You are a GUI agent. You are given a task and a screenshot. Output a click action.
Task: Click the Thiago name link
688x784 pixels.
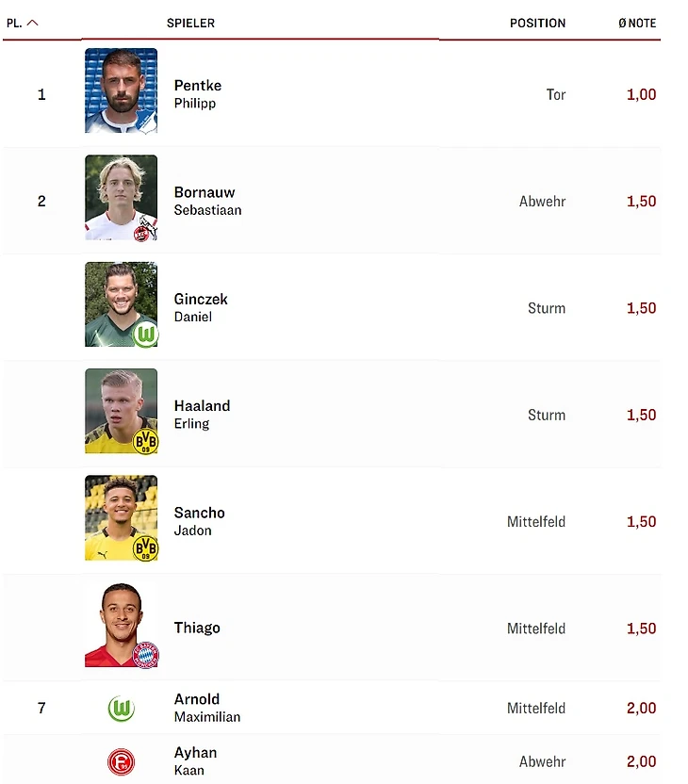197,629
